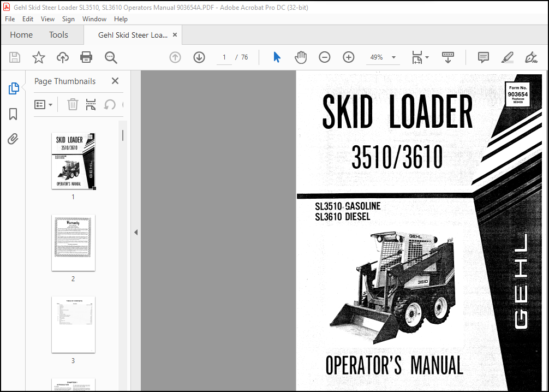The height and width of the screenshot is (392, 549).
Task: Click the insert page break icon
Action: 91,104
